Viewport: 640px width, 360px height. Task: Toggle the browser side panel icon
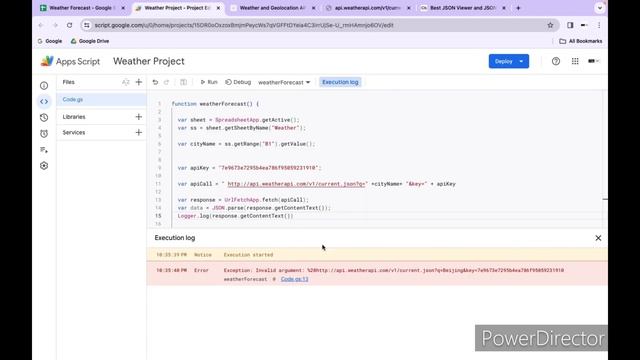click(x=570, y=25)
